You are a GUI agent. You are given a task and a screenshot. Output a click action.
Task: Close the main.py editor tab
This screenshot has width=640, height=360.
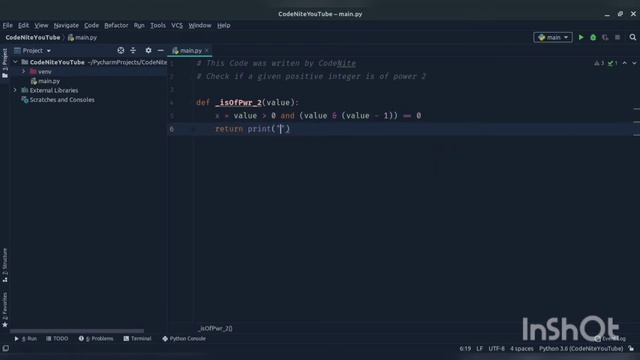click(x=207, y=51)
